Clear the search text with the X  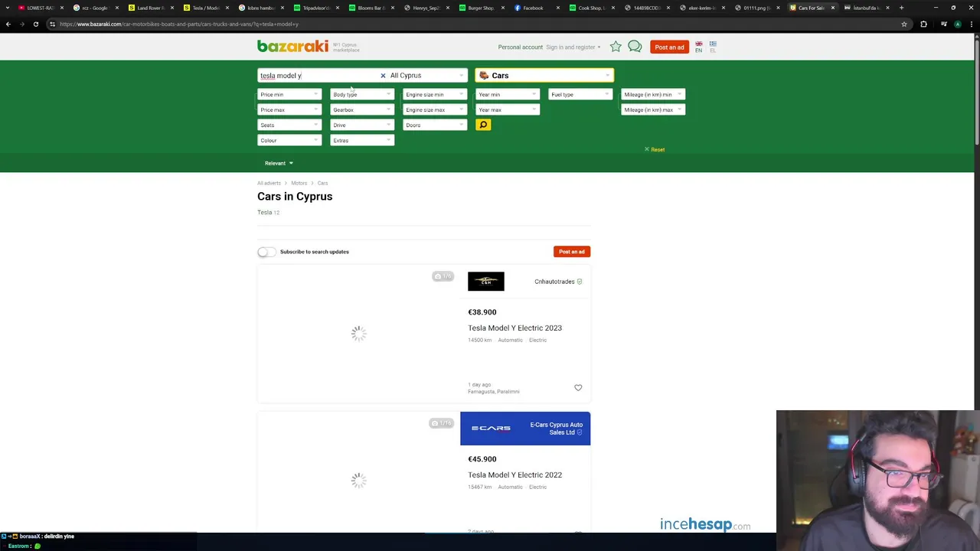coord(383,75)
